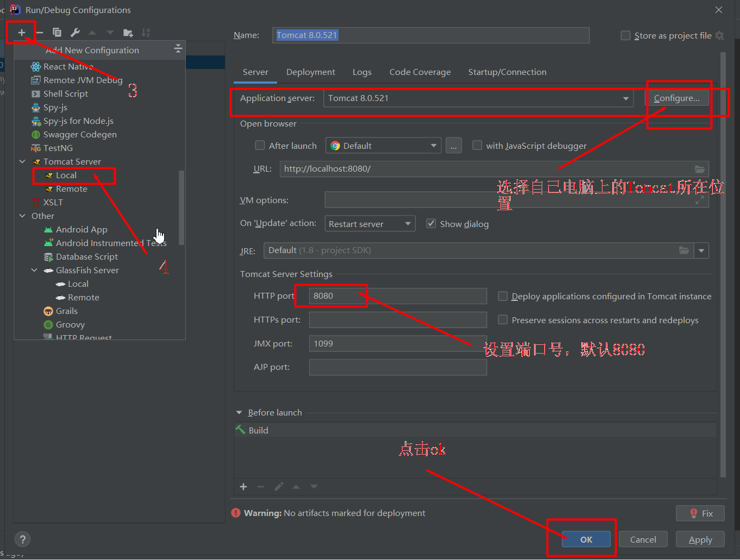Click Configure... button
The image size is (740, 560).
(676, 98)
